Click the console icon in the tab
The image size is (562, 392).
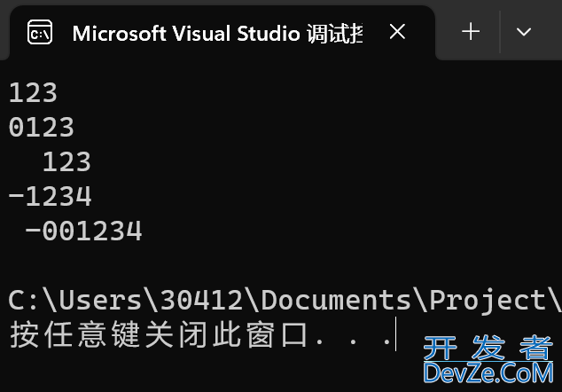tap(40, 32)
